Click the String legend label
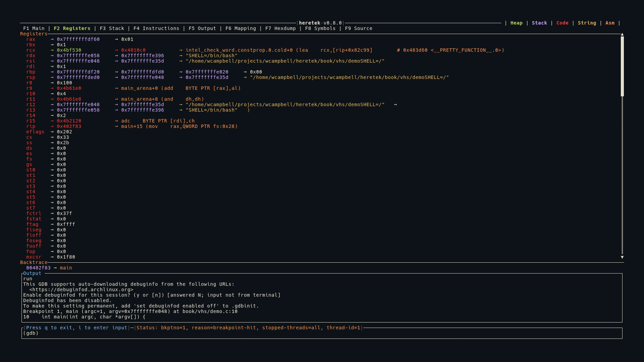This screenshot has height=362, width=644. pos(587,23)
